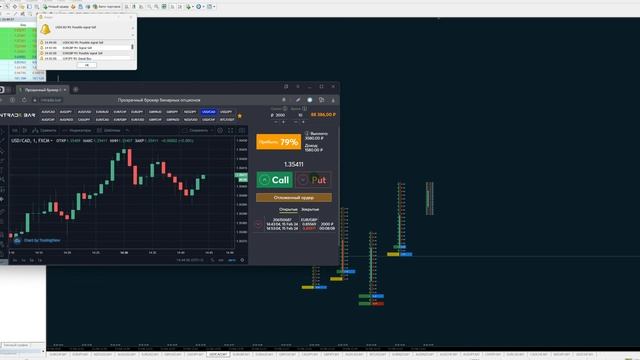Viewport: 640px width, 360px height.
Task: Click the MetaTrader zoom in magnifier icon
Action: pos(149,7)
